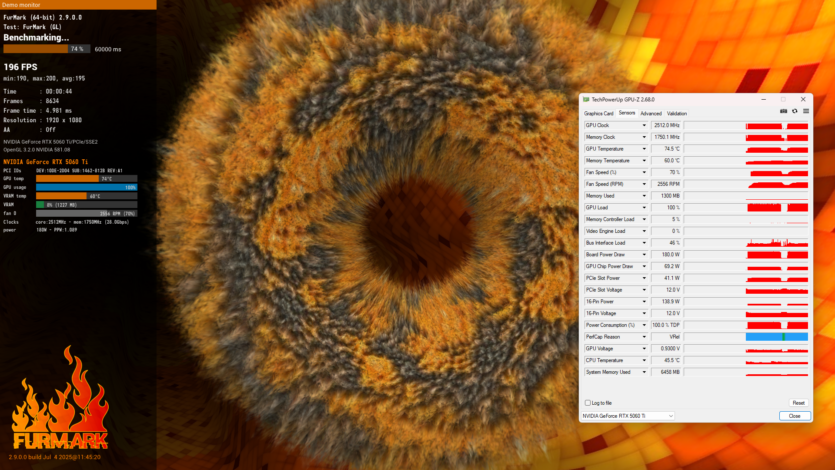Click the System Memory Used 6450 MB value
Screen dimensions: 835x470
pos(666,372)
